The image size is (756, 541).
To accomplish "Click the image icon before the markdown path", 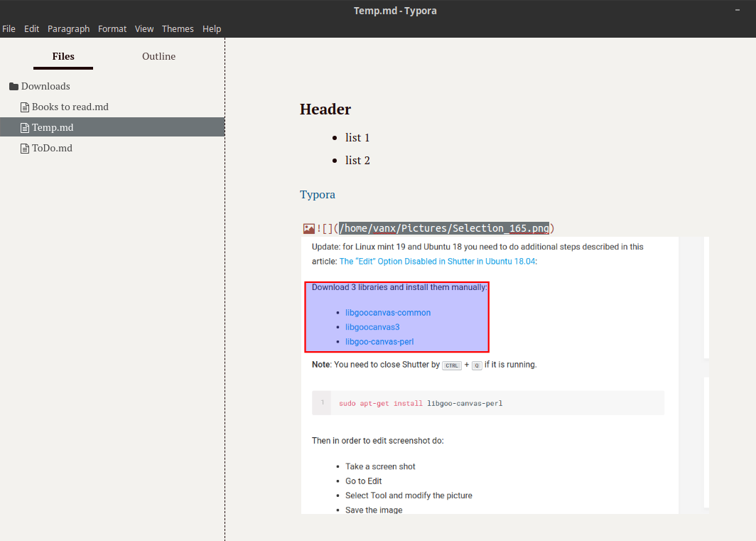I will (308, 227).
